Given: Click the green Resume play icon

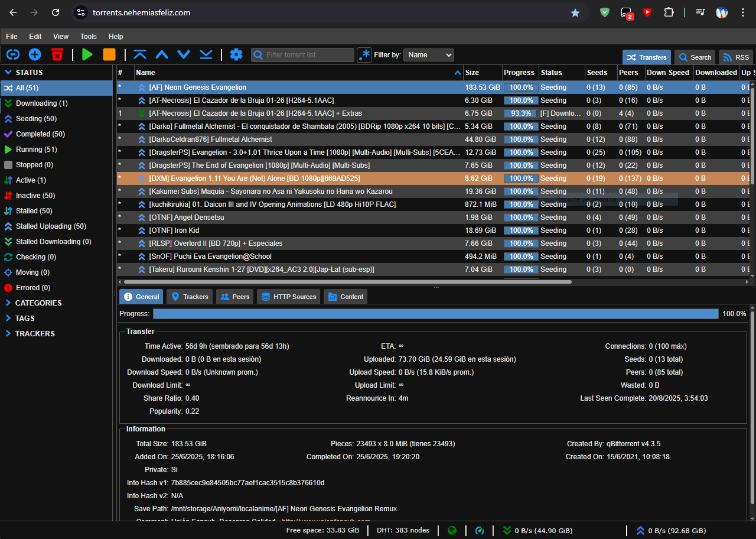Looking at the screenshot, I should (87, 54).
